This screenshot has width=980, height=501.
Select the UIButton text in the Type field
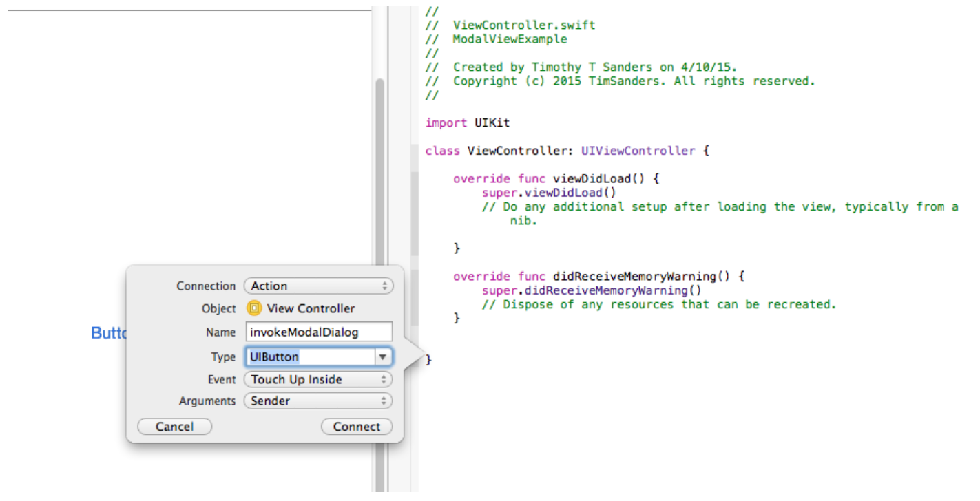click(x=273, y=356)
